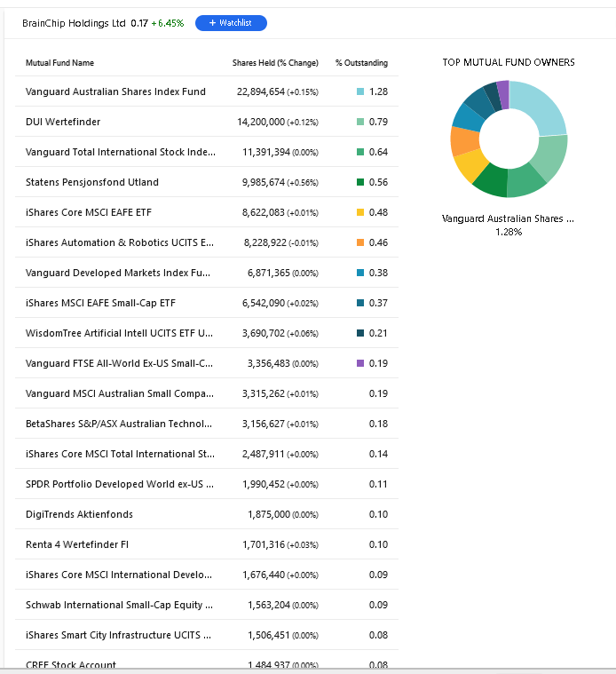This screenshot has width=616, height=674.
Task: Click light blue donut chart segment
Action: (x=542, y=107)
